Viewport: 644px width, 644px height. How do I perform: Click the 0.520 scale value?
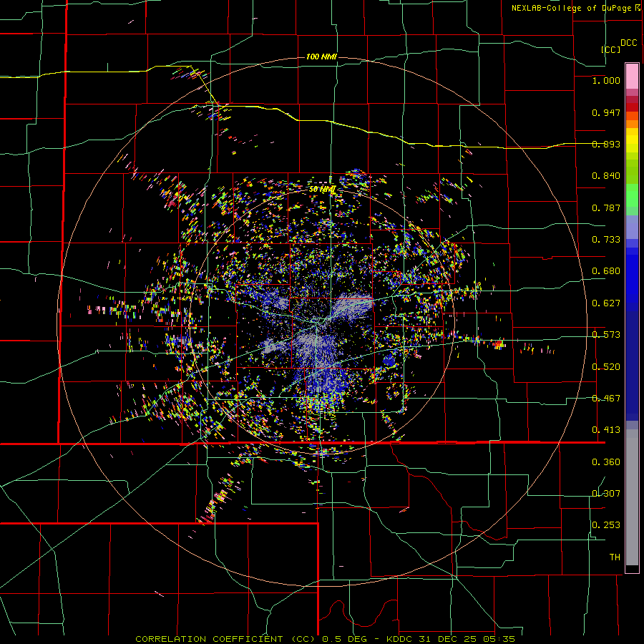(x=606, y=367)
